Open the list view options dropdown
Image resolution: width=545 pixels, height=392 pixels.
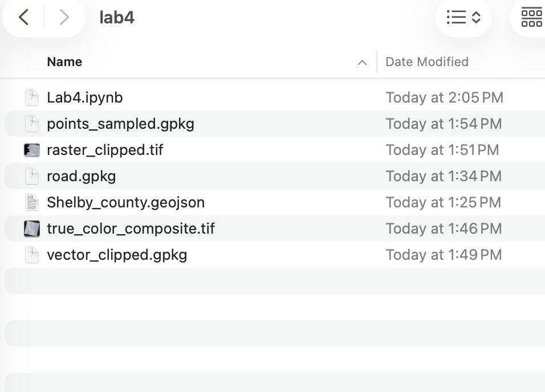pyautogui.click(x=463, y=18)
